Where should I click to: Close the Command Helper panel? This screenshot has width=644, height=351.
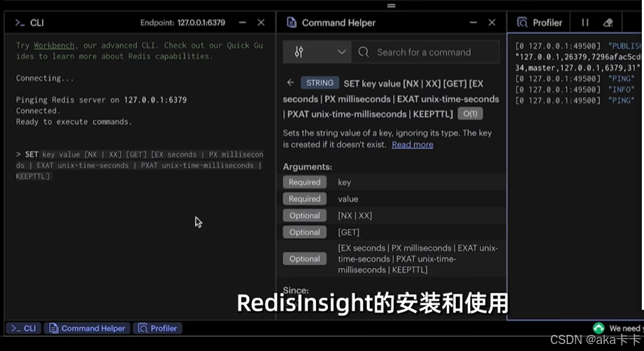pos(492,22)
